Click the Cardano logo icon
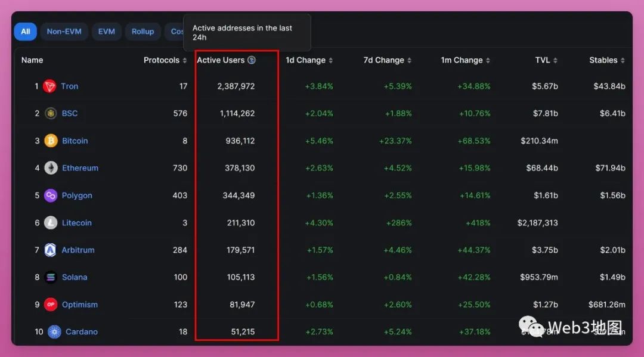The width and height of the screenshot is (644, 357). click(54, 331)
